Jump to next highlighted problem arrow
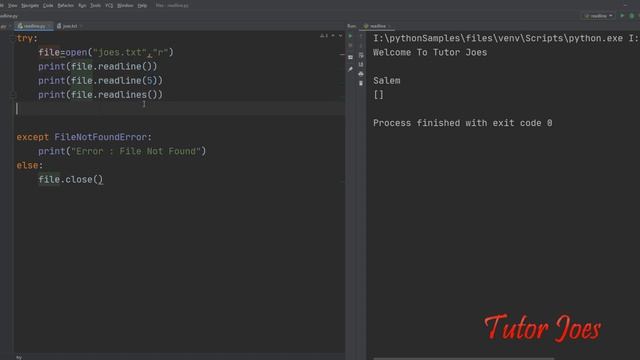640x360 pixels. (340, 36)
